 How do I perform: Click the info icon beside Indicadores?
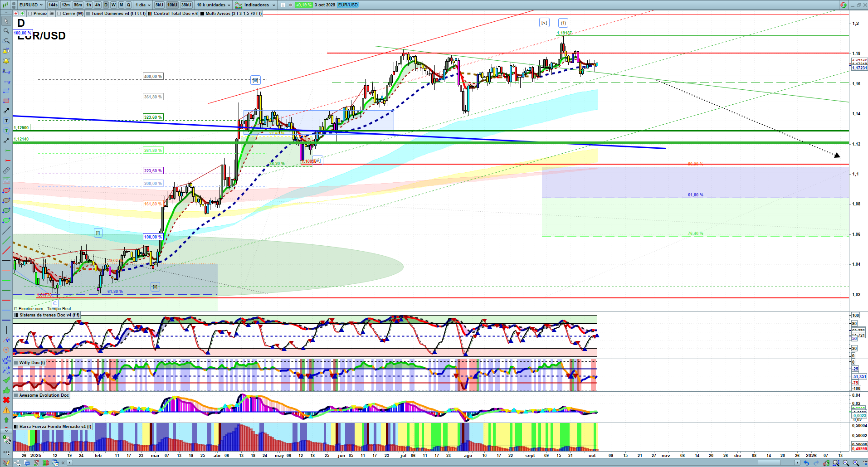coord(283,5)
